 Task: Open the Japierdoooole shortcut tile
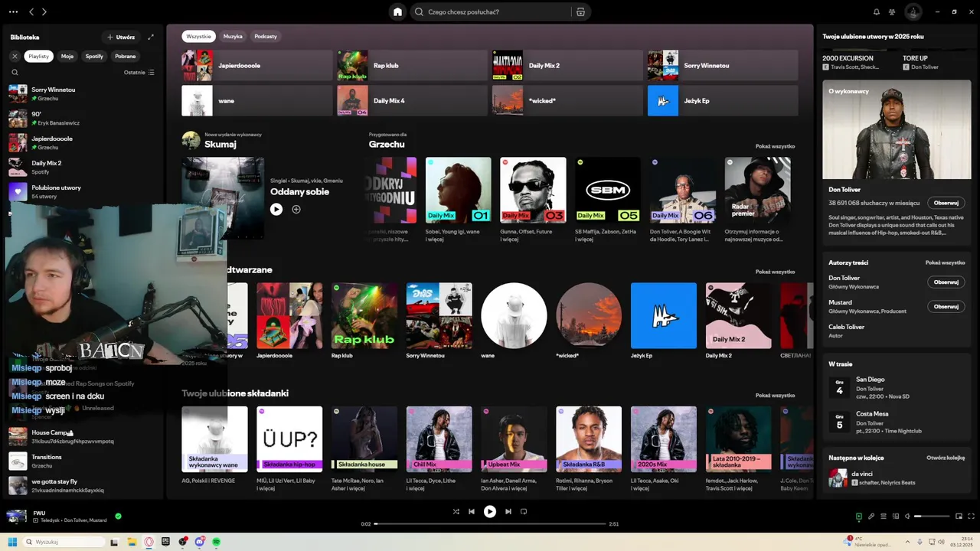tap(256, 66)
